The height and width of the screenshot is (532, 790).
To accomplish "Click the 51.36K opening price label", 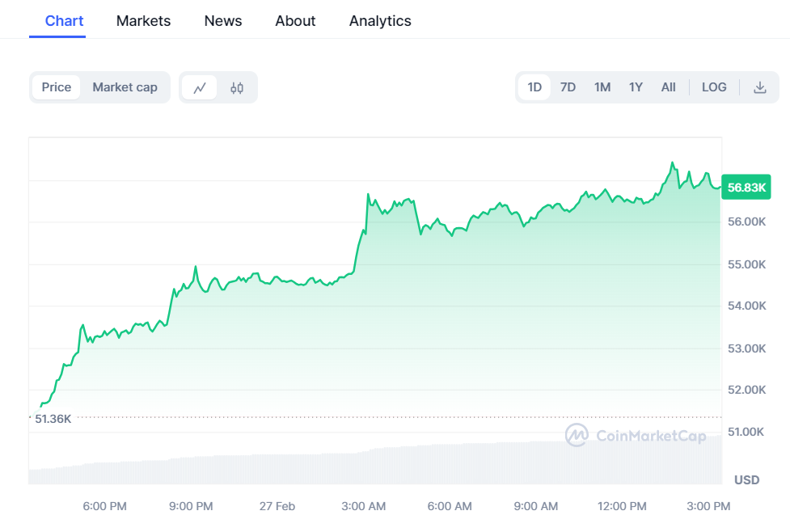I will point(53,418).
